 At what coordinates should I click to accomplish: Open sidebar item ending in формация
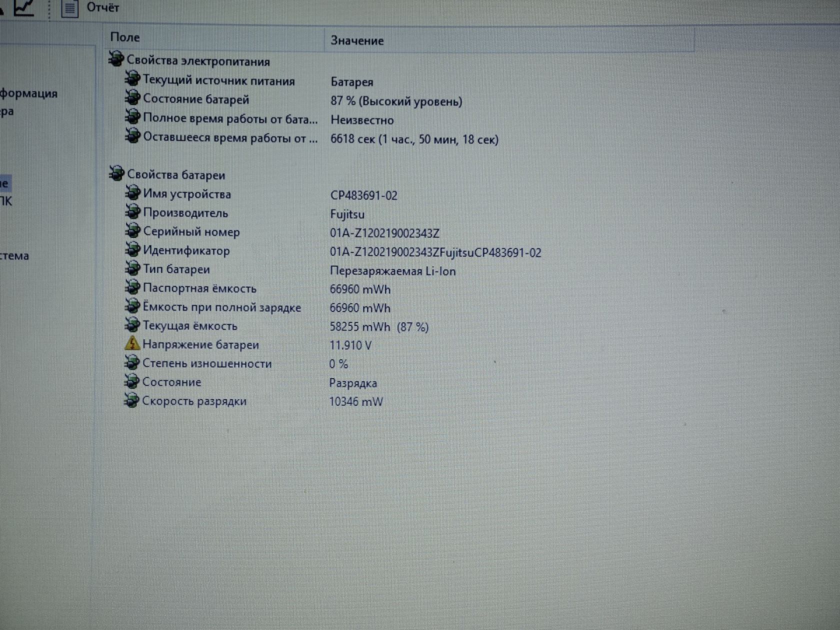(28, 93)
